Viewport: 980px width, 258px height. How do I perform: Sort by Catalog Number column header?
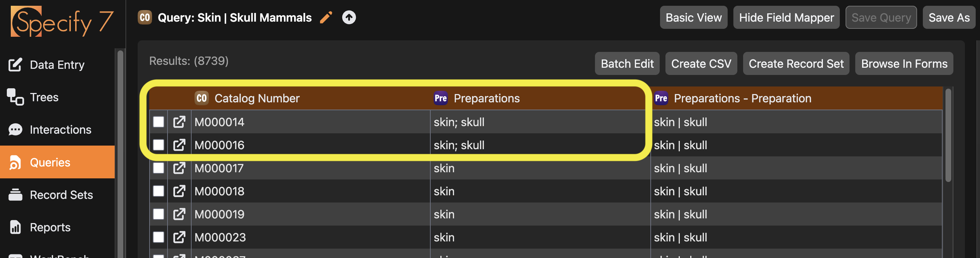pyautogui.click(x=257, y=98)
